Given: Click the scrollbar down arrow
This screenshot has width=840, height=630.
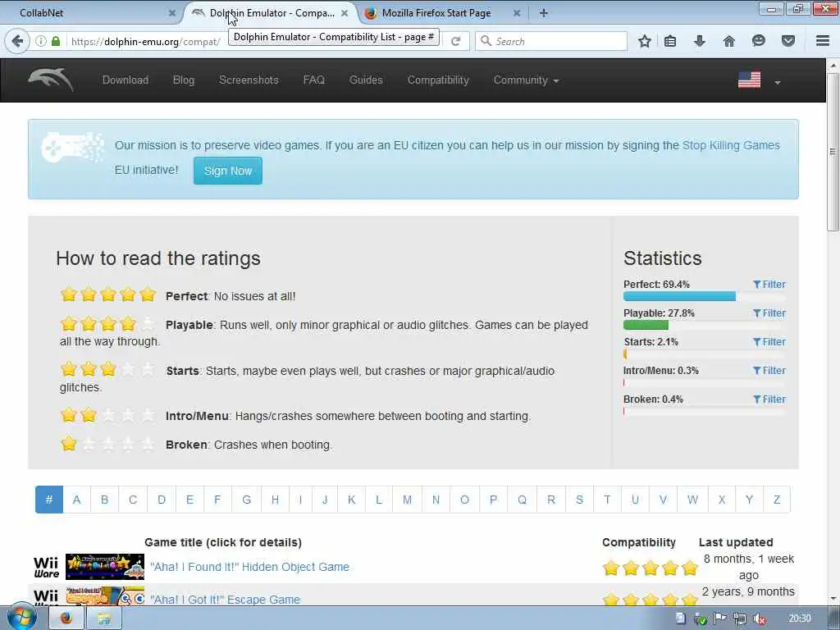Looking at the screenshot, I should click(833, 599).
